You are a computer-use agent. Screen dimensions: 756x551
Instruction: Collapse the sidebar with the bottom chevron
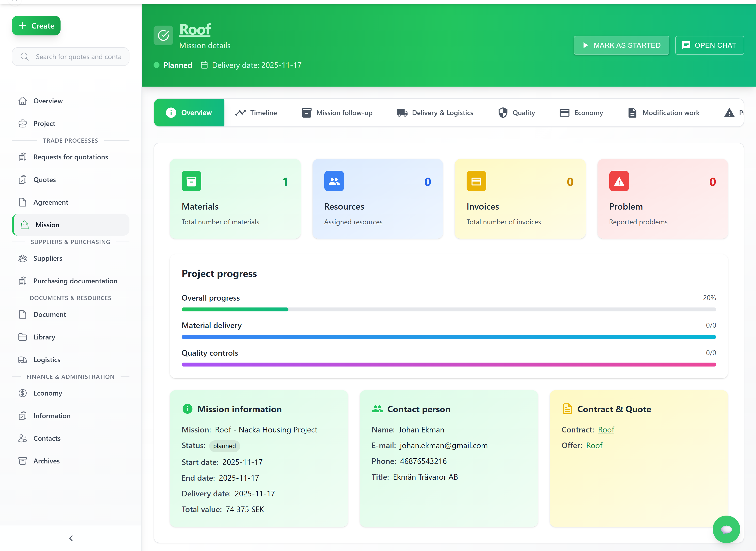click(x=71, y=538)
